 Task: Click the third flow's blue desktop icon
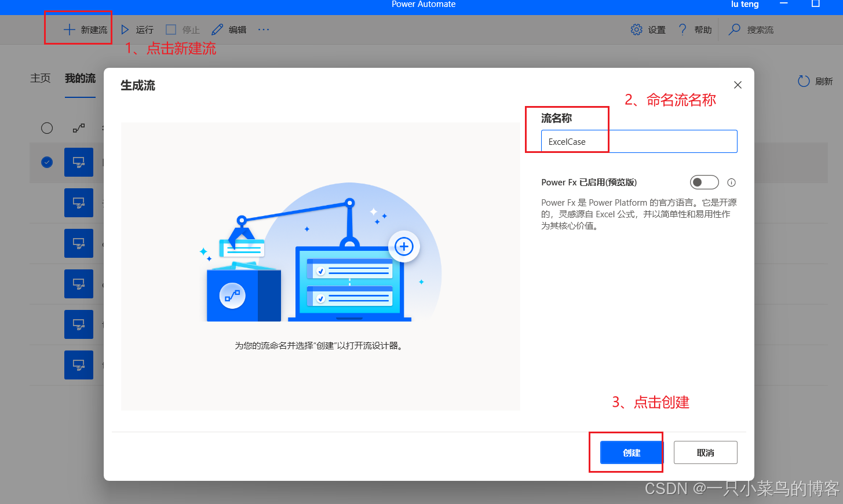click(x=79, y=243)
